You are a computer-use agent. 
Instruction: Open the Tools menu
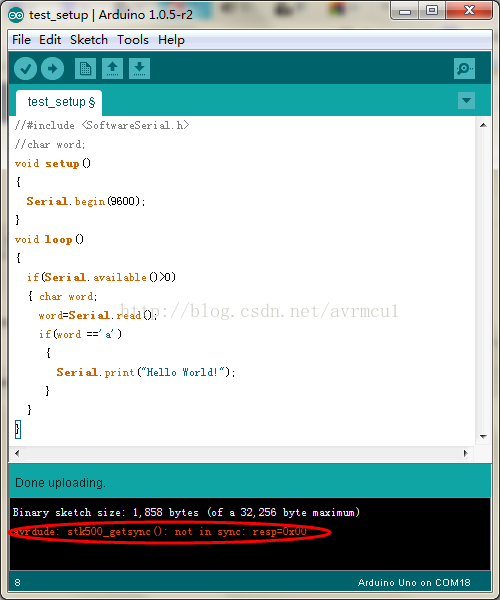[133, 40]
